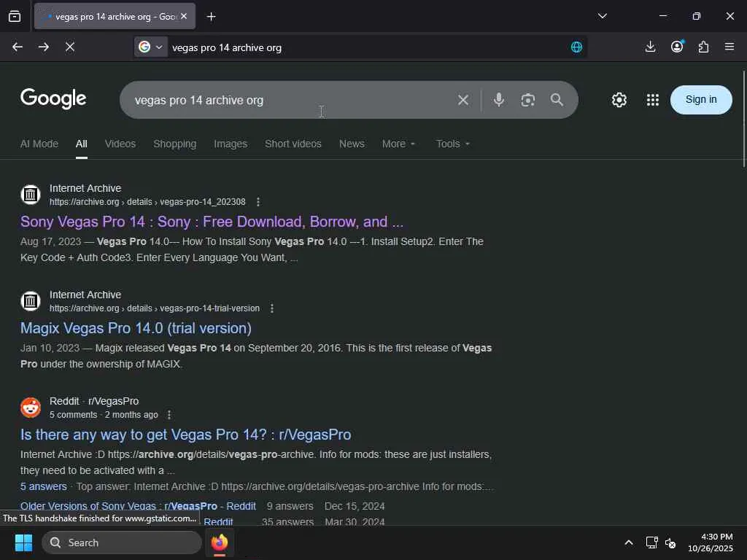
Task: Click the taskbar Search box
Action: (122, 542)
